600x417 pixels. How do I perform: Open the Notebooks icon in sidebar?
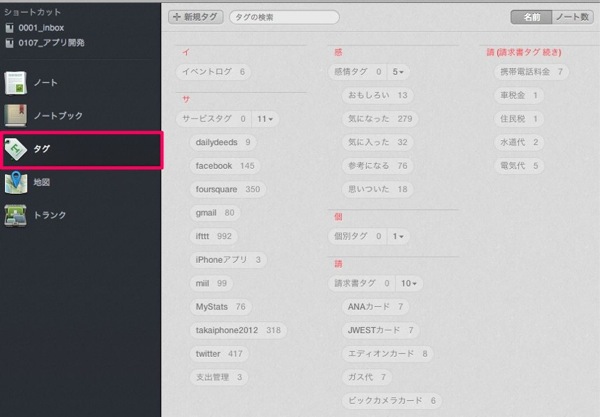(16, 115)
